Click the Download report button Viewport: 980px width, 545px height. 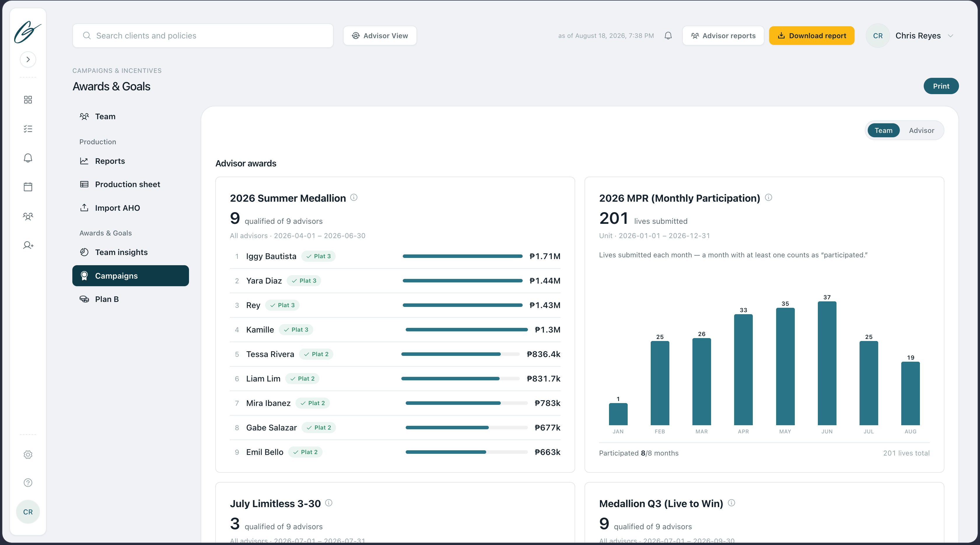(811, 36)
